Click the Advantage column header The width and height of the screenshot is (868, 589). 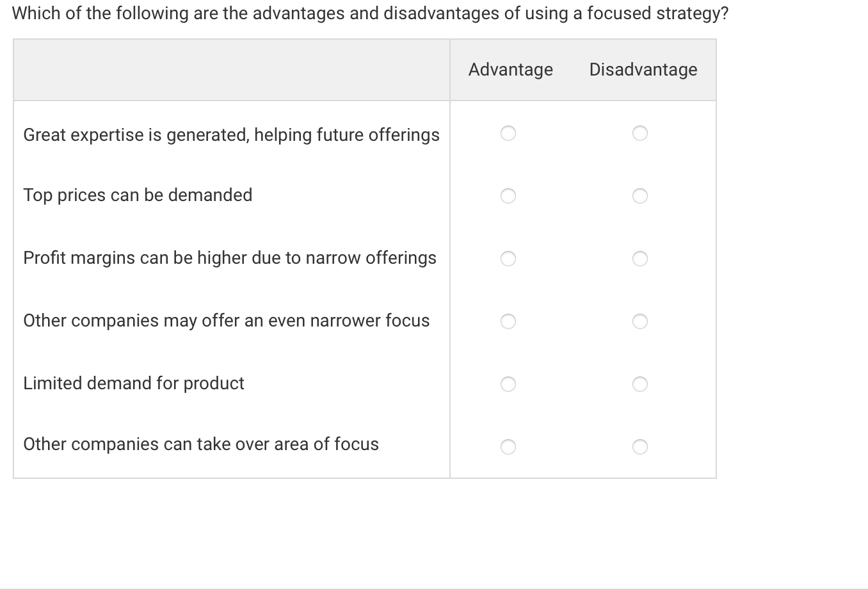click(510, 70)
